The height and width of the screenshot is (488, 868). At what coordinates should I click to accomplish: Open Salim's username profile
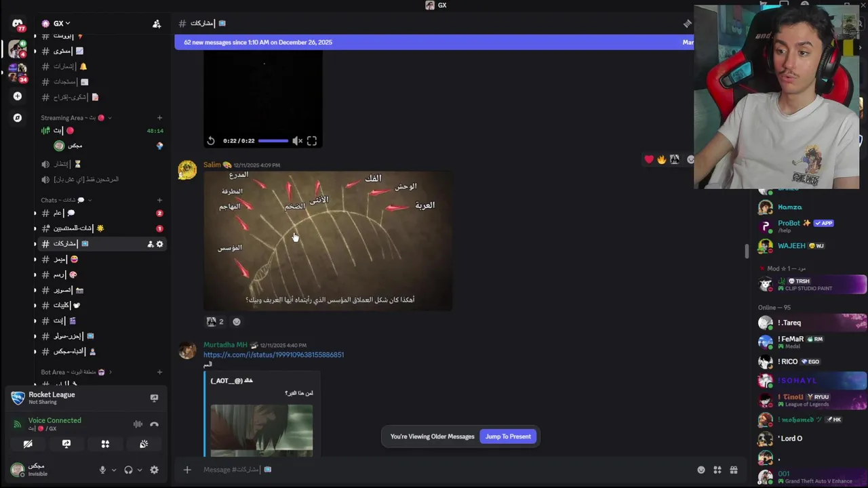point(212,165)
